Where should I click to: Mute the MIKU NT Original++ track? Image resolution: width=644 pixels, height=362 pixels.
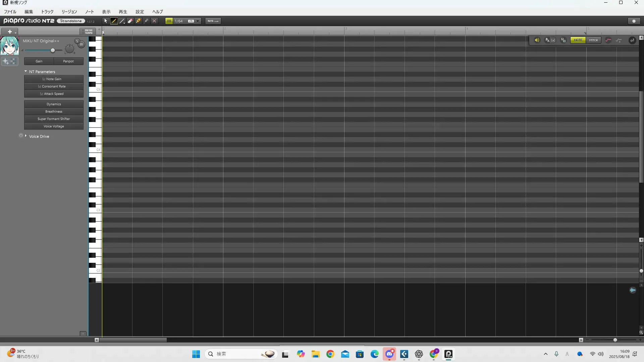pyautogui.click(x=81, y=44)
